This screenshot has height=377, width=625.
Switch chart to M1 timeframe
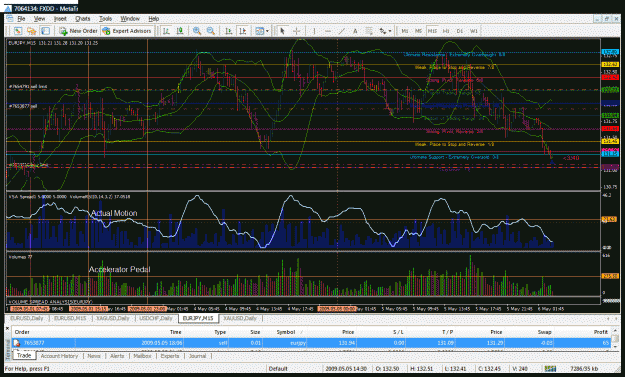point(405,31)
